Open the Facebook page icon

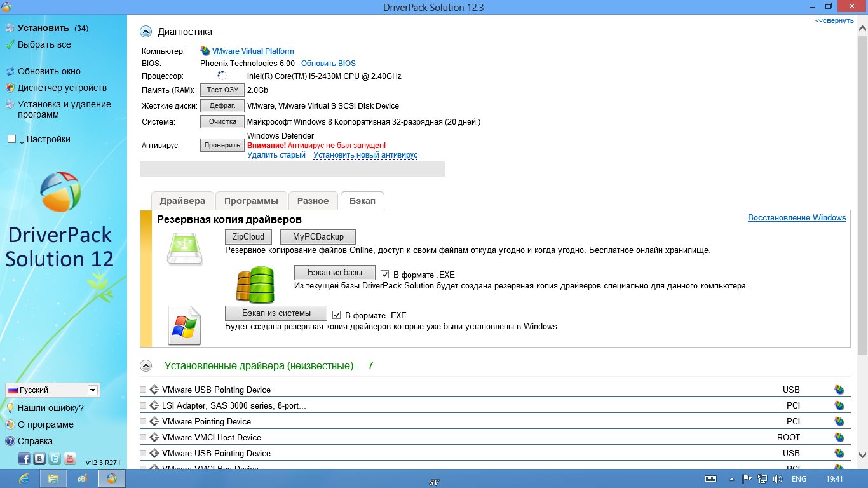click(24, 458)
